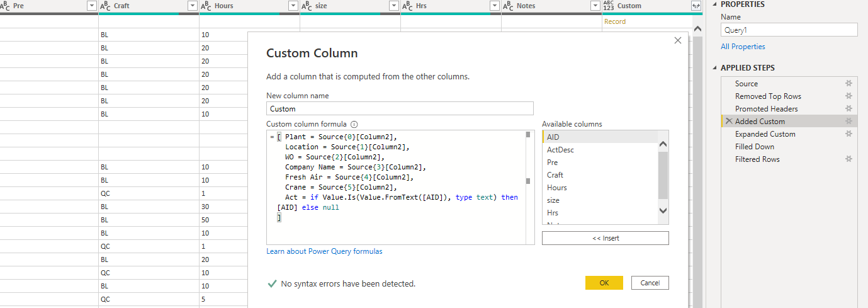Open the Notes column filter dropdown

point(595,6)
